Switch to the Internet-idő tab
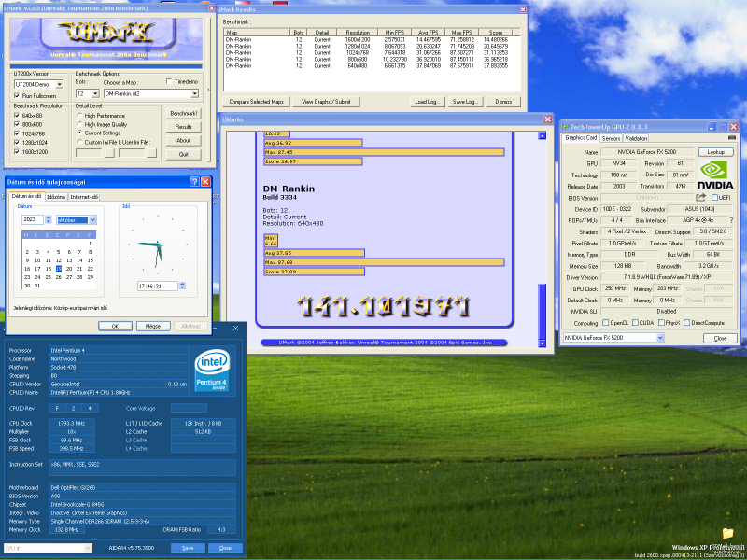Viewport: 747px width, 560px height. (x=84, y=197)
